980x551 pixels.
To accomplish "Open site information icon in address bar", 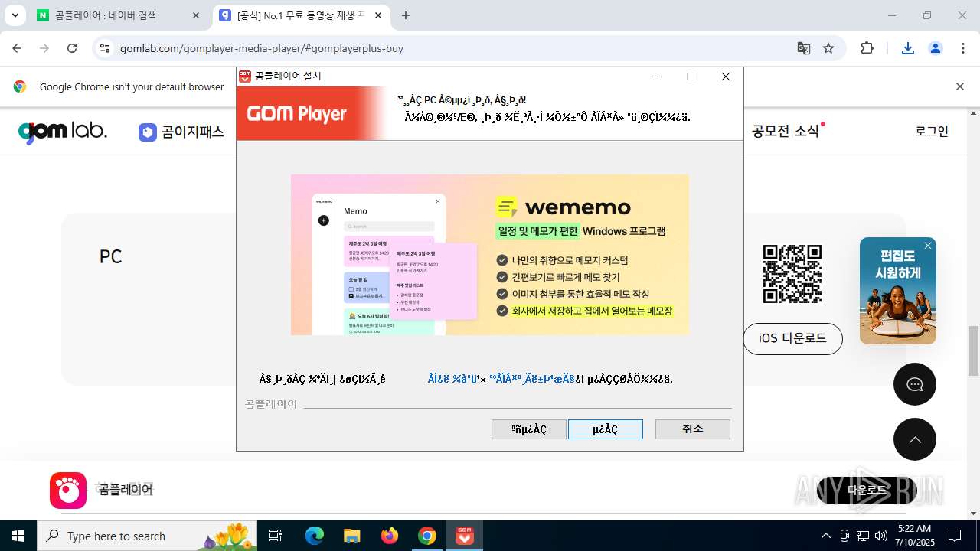I will pyautogui.click(x=105, y=48).
